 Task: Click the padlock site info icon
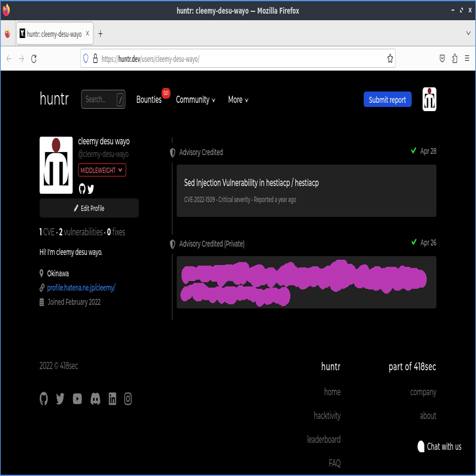tap(95, 58)
